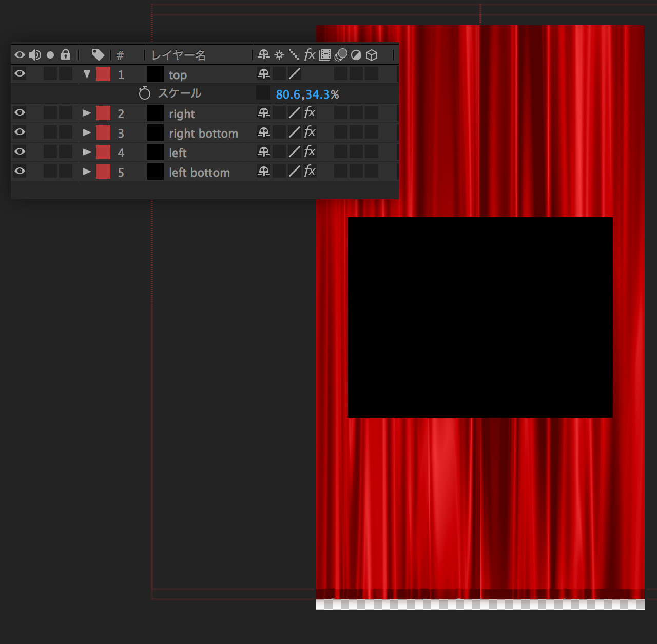
Task: Click the レイヤー名 column header
Action: click(179, 55)
